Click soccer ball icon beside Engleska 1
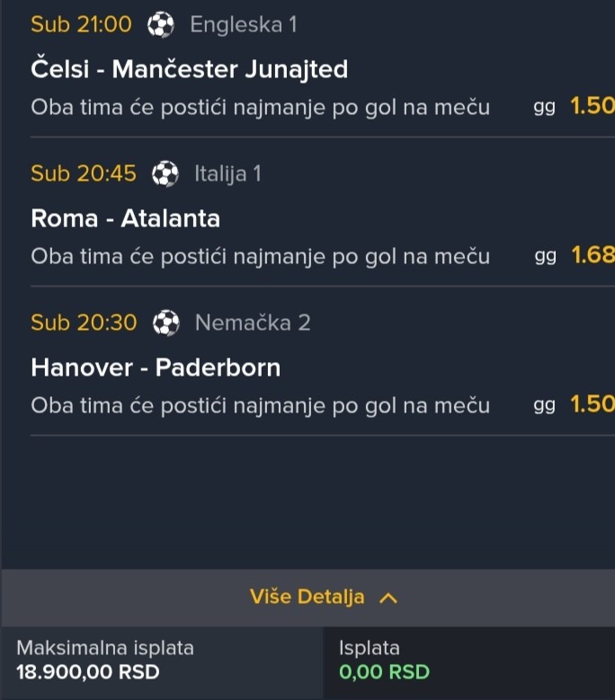 tap(161, 25)
